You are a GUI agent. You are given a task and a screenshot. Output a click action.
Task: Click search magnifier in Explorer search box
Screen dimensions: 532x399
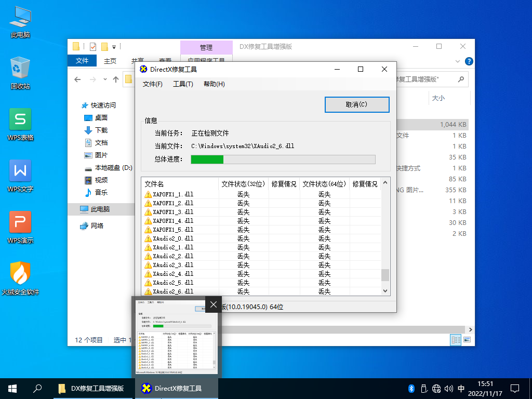tap(461, 79)
